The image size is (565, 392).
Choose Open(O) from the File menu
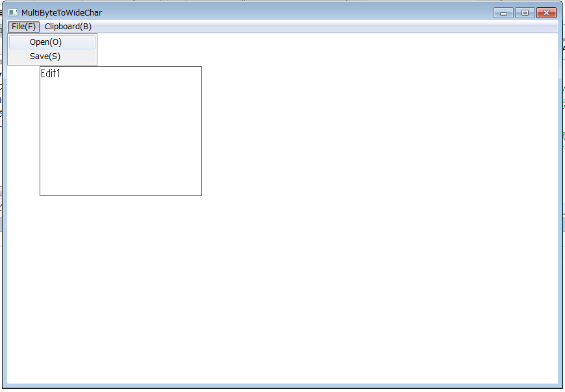click(52, 42)
